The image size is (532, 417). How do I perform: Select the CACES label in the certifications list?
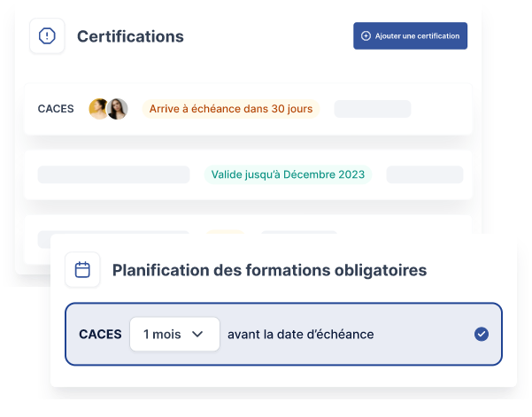[x=56, y=109]
